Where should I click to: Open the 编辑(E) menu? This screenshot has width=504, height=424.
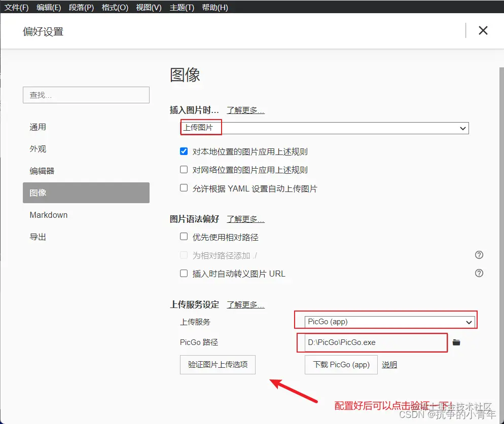click(49, 8)
